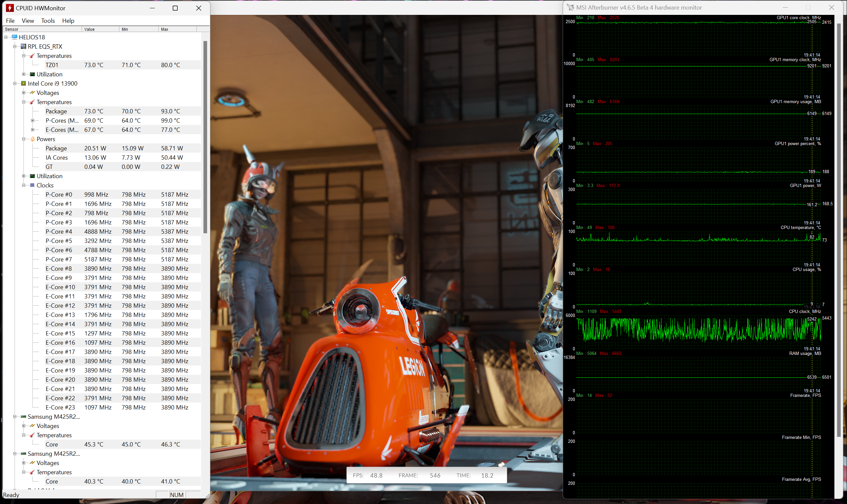Screen dimensions: 847x504
Task: Click the Powers flame icon
Action: [x=33, y=139]
